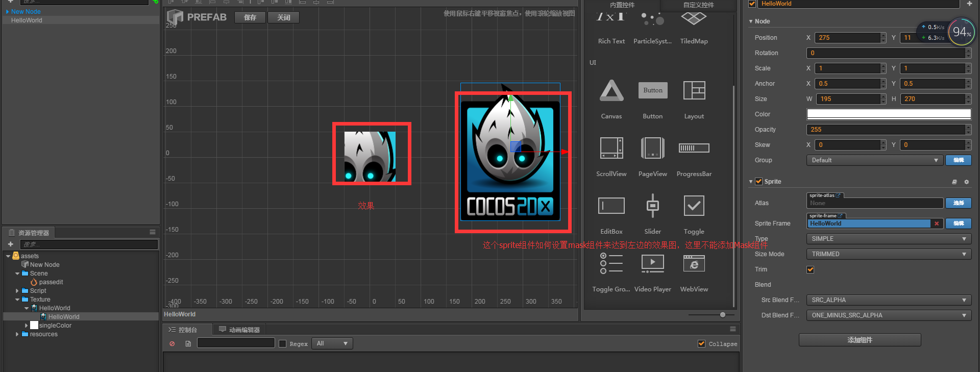Disable the Sprite component checkbox

758,182
